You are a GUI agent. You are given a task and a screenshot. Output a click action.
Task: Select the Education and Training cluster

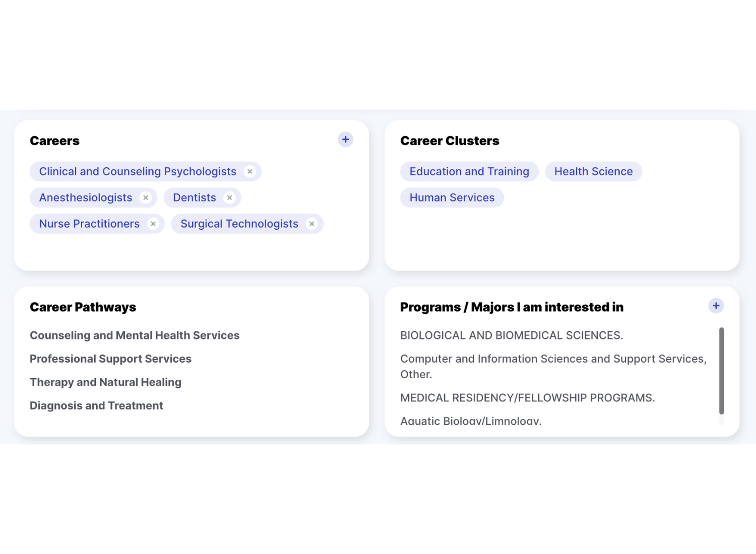(x=469, y=171)
